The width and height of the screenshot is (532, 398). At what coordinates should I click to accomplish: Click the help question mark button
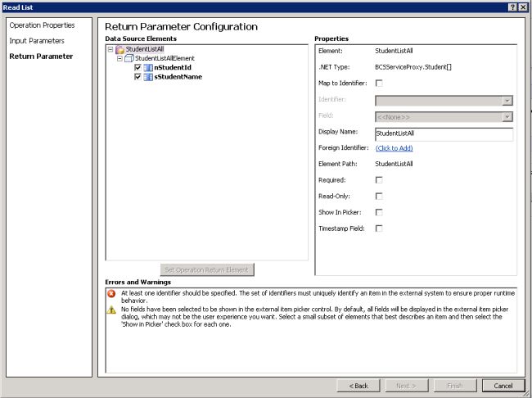pos(512,7)
